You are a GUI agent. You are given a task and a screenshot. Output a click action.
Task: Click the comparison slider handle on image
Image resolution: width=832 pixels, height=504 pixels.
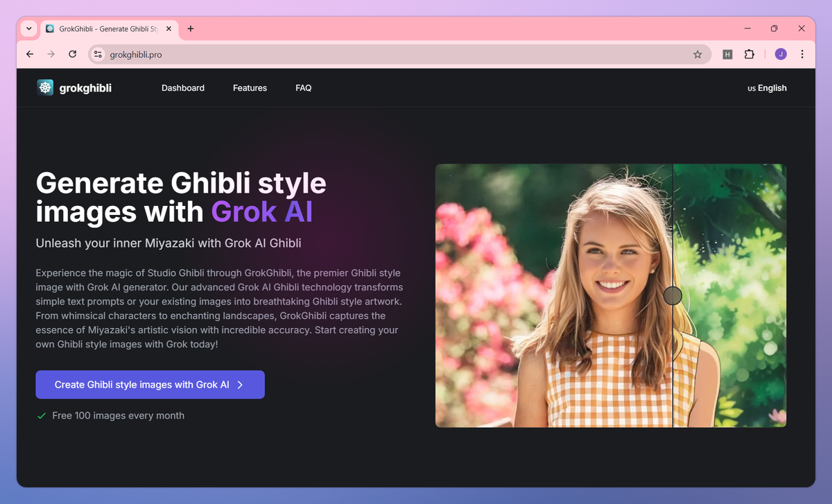click(673, 296)
